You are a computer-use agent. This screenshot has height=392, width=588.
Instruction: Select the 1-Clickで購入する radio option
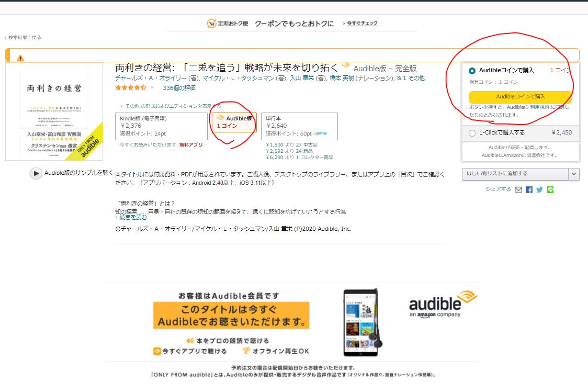472,133
